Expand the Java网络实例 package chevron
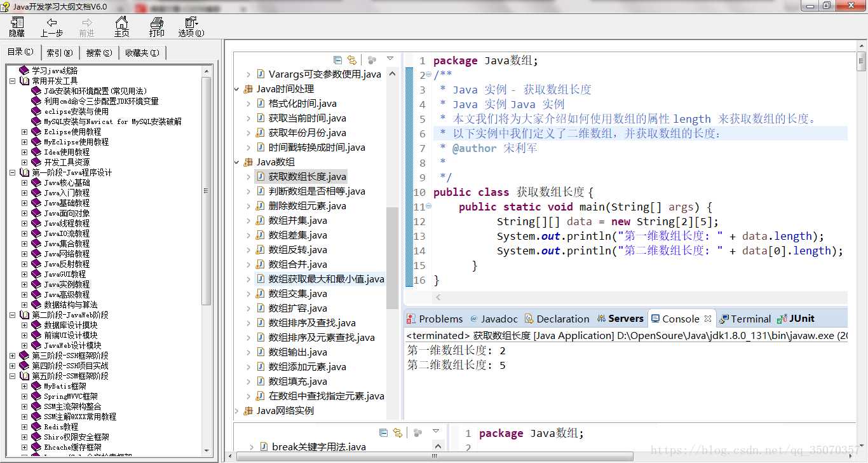The width and height of the screenshot is (868, 463). pos(236,411)
